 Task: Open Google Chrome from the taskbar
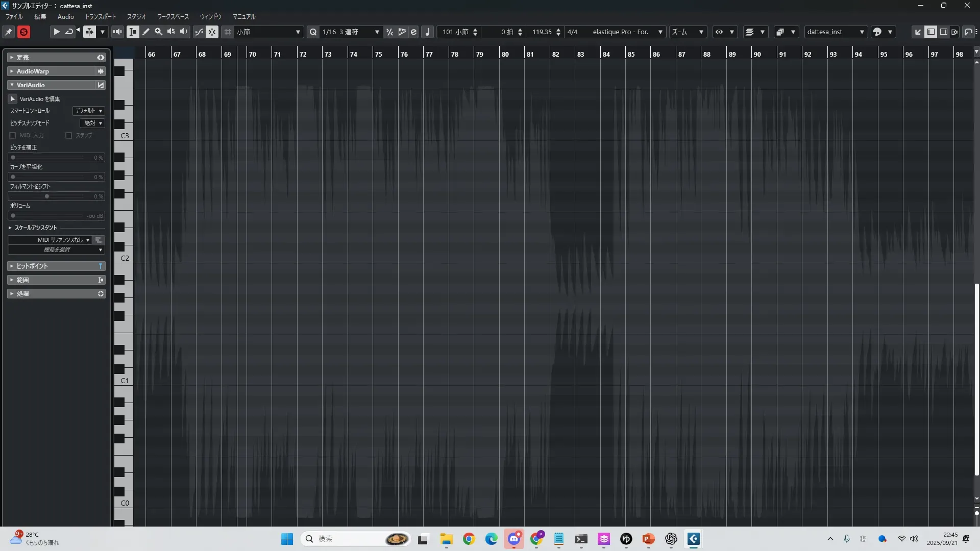point(469,539)
